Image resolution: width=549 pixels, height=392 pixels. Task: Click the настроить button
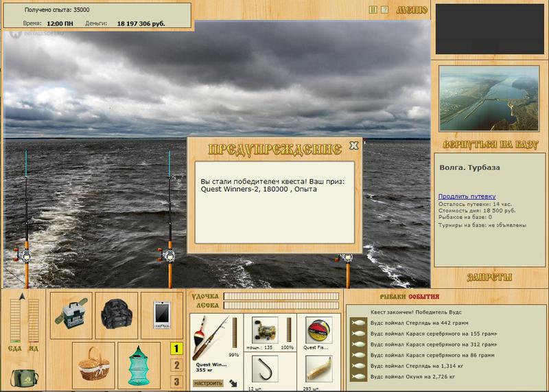[x=208, y=383]
